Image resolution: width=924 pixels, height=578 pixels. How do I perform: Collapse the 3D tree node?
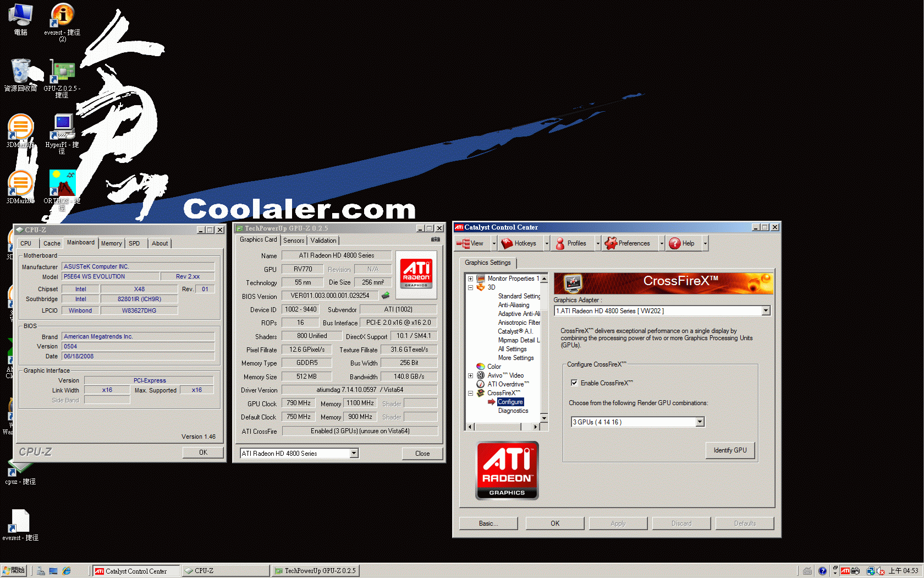(470, 287)
